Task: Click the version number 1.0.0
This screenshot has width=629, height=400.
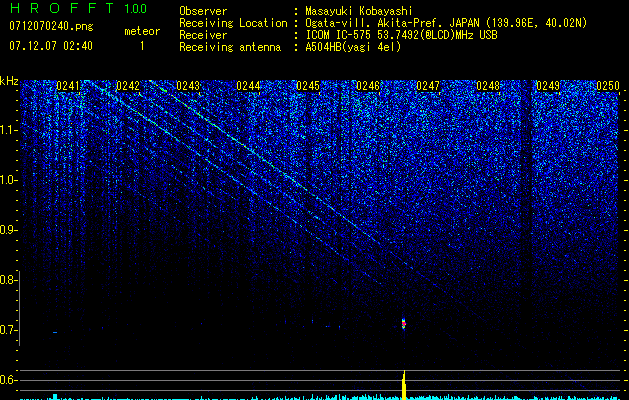Action: pyautogui.click(x=136, y=9)
